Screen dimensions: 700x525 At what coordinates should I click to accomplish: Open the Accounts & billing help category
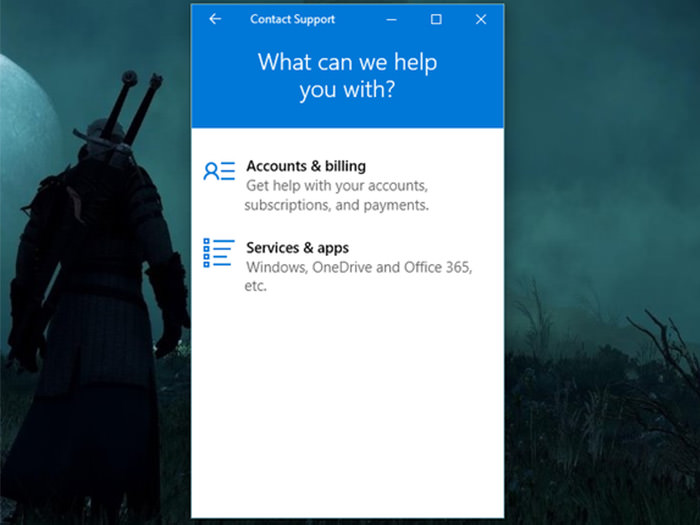306,166
